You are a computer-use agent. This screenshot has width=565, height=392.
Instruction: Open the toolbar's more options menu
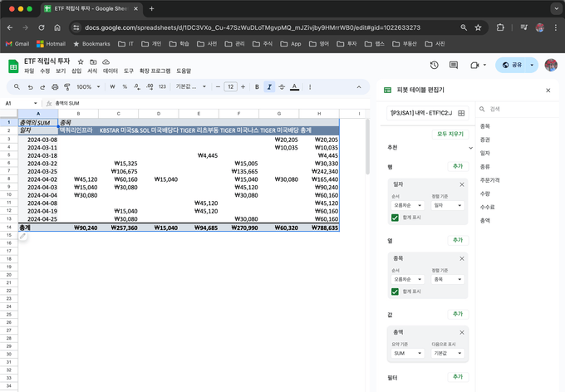click(310, 87)
